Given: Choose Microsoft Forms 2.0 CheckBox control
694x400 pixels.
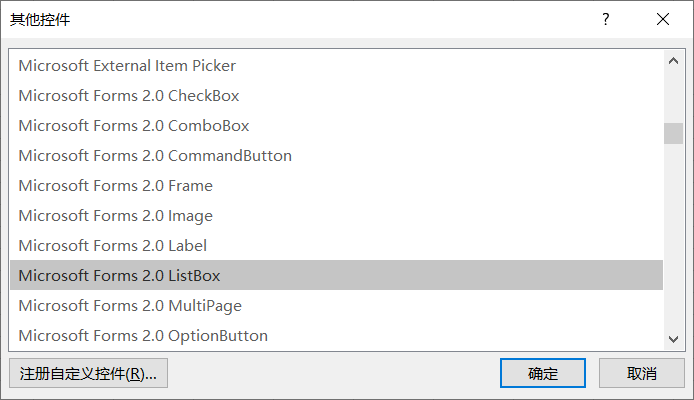Looking at the screenshot, I should pyautogui.click(x=129, y=96).
